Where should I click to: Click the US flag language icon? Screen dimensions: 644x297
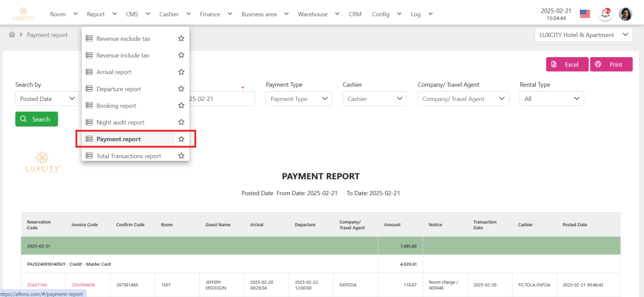point(585,14)
